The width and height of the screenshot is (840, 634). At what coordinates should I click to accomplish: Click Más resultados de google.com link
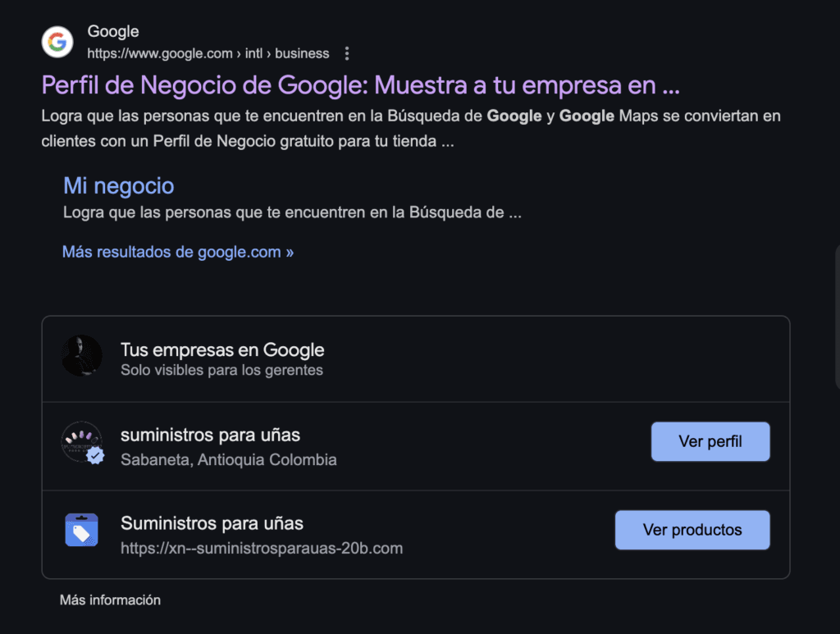click(177, 252)
